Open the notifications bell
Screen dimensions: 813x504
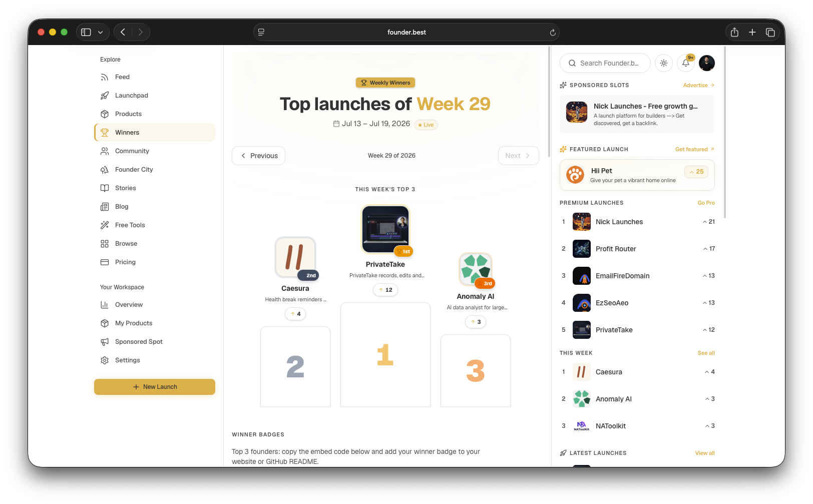tap(686, 63)
